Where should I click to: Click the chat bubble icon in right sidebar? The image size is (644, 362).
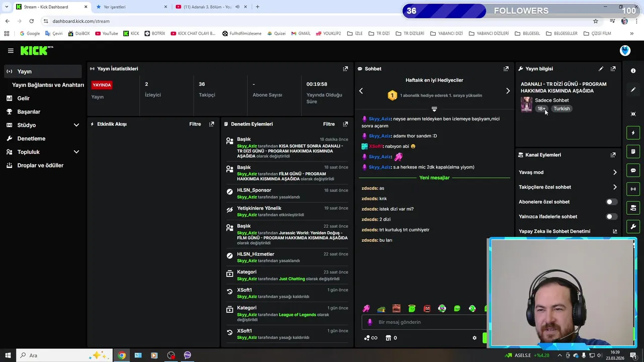pos(633,170)
